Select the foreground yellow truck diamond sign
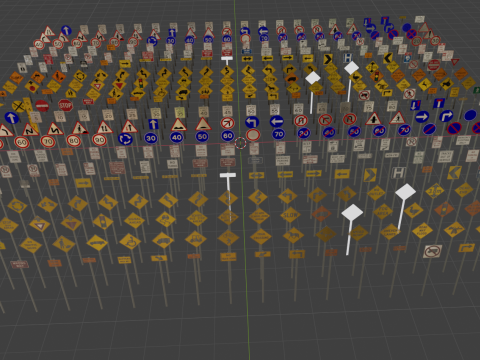Viewport: 480px width, 360px height. coord(163,240)
